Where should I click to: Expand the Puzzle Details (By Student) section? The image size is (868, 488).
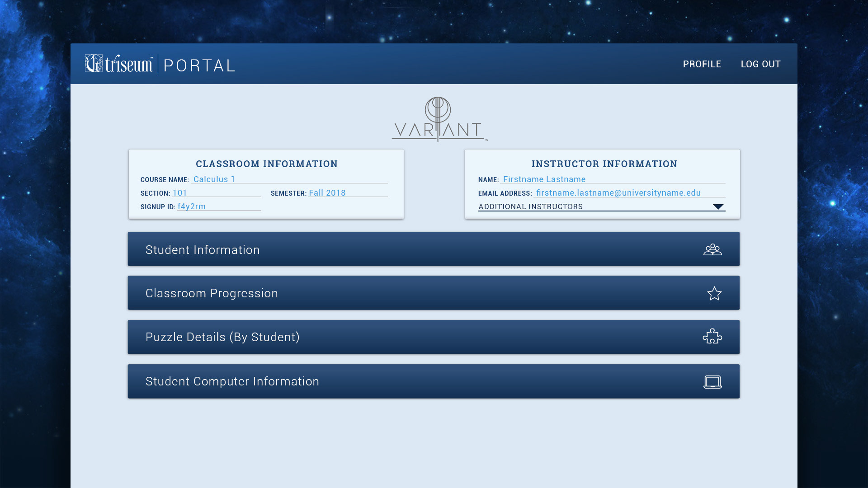coord(434,337)
